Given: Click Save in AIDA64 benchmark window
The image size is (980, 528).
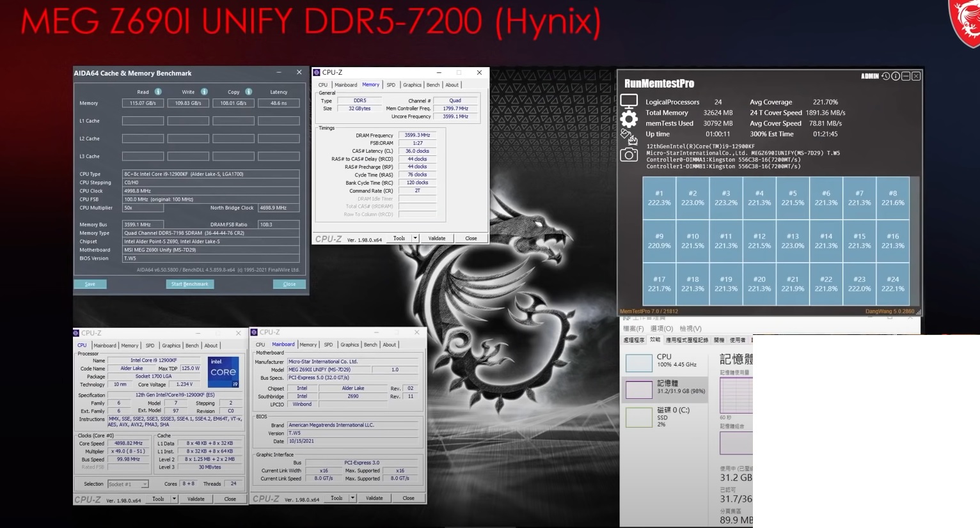Looking at the screenshot, I should (90, 284).
